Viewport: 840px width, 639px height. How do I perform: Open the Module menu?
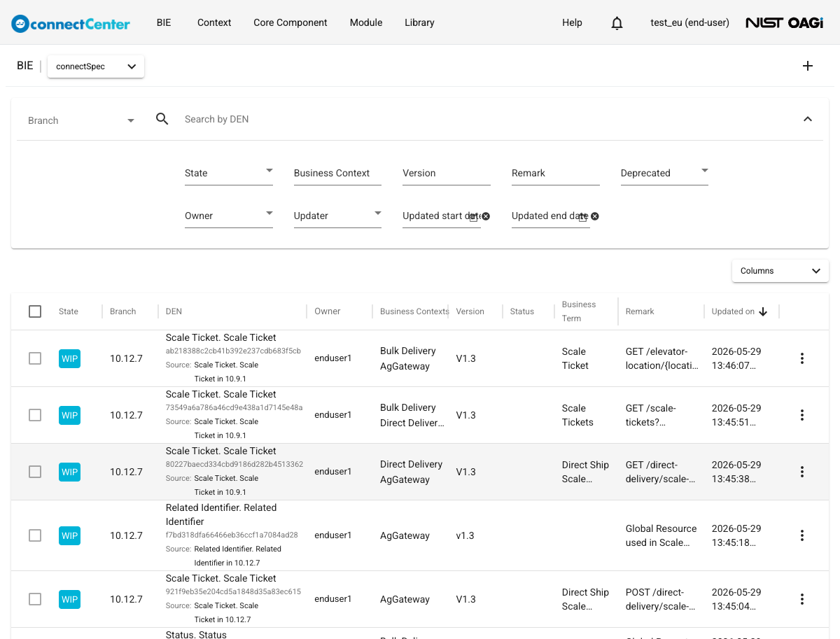tap(366, 22)
